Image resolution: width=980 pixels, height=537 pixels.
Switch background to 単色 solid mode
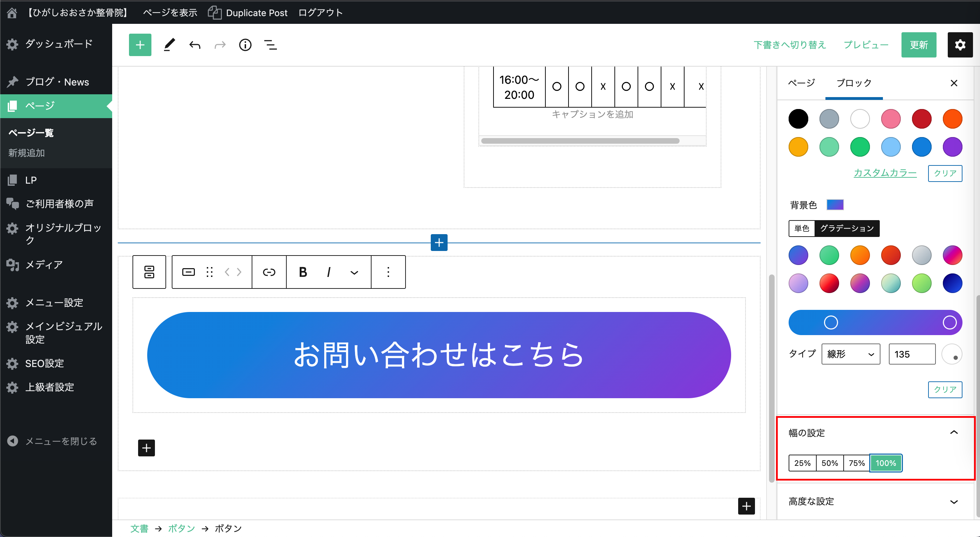(802, 228)
